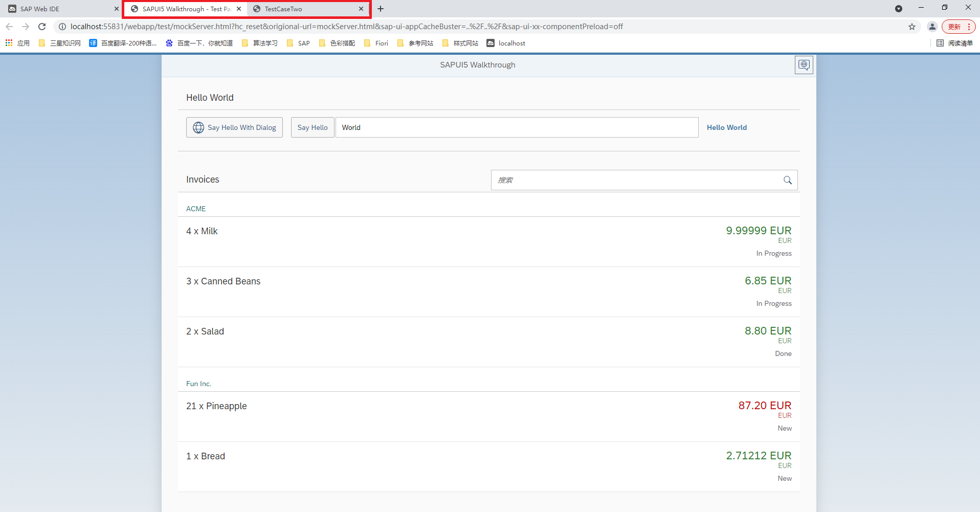Focus the World text input field
This screenshot has width=980, height=512.
point(517,127)
